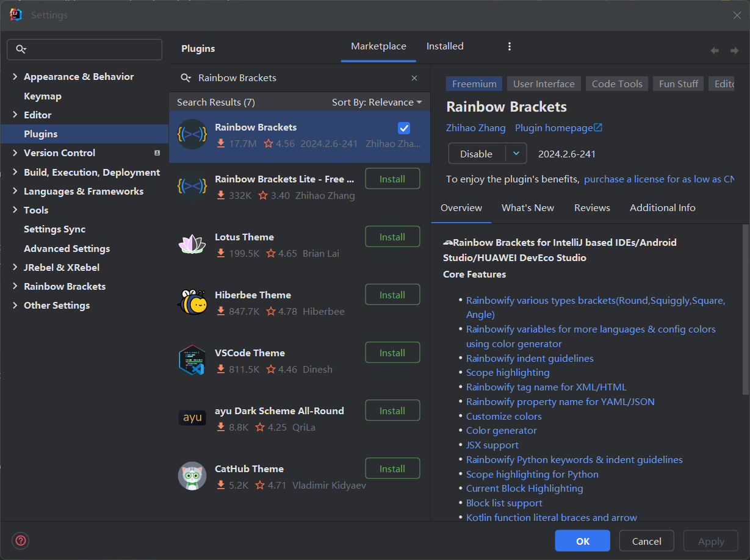
Task: Follow the purchase a license link
Action: tap(659, 179)
